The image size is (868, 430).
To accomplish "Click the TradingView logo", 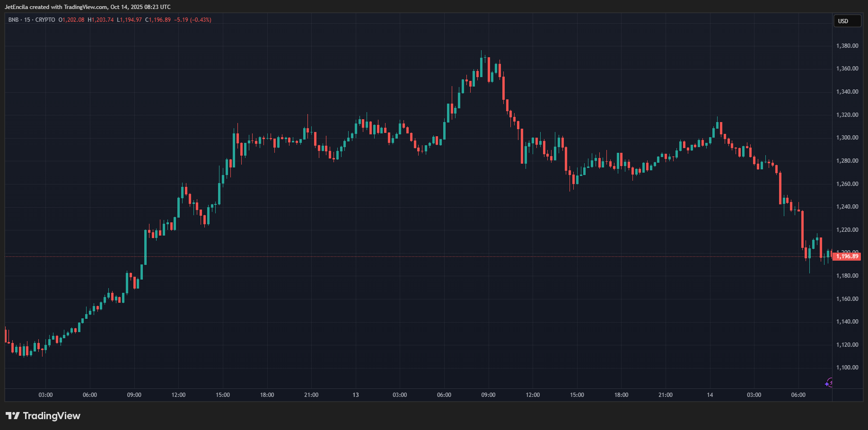I will coord(43,416).
